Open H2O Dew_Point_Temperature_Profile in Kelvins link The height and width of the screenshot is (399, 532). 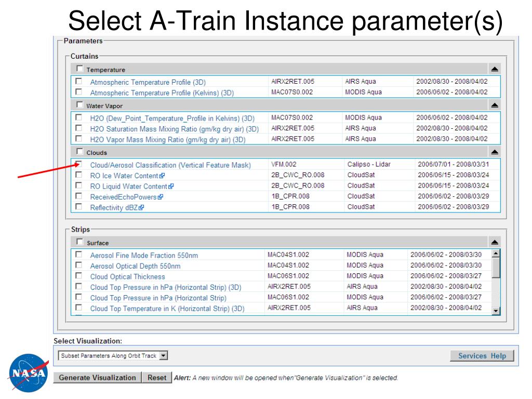click(x=172, y=118)
